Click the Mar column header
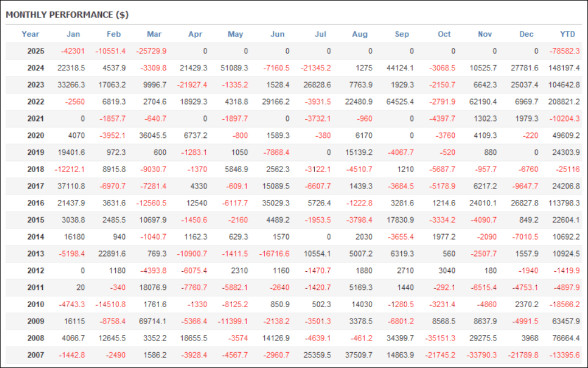This screenshot has width=588, height=368. click(x=154, y=34)
